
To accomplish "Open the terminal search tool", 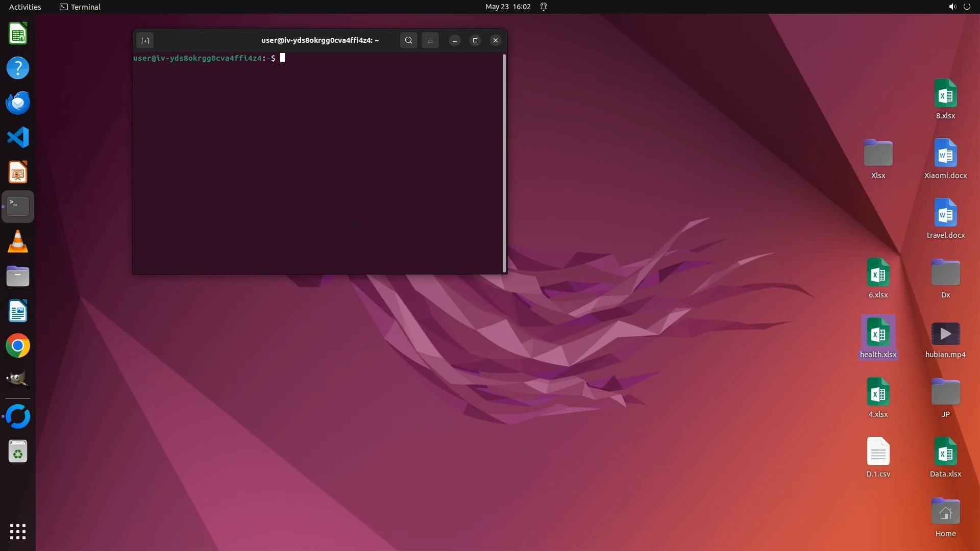I will click(x=408, y=40).
